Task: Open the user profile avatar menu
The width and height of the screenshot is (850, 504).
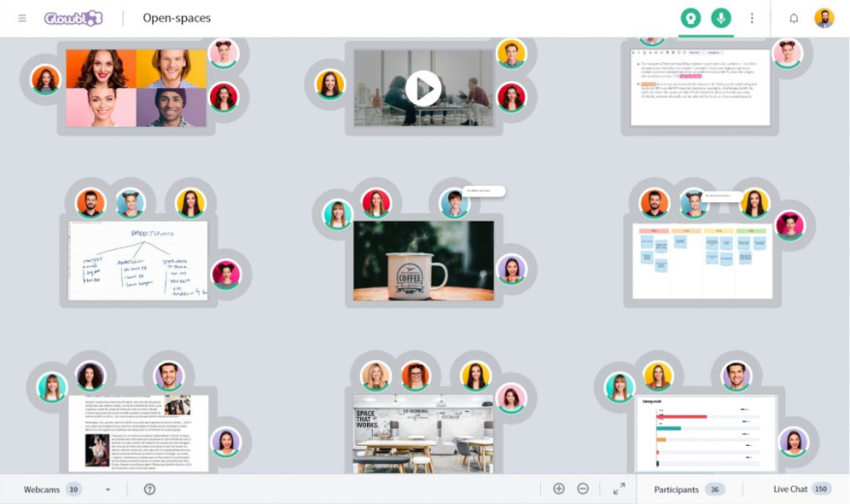Action: tap(824, 18)
